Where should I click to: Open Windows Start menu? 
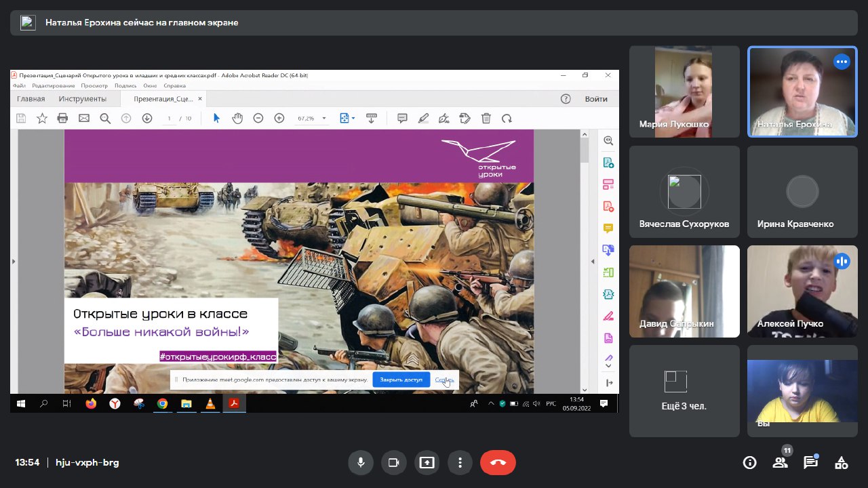[x=21, y=403]
